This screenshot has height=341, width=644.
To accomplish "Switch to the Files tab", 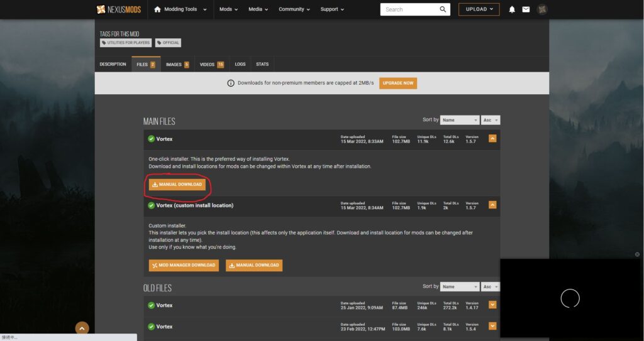I will [146, 65].
